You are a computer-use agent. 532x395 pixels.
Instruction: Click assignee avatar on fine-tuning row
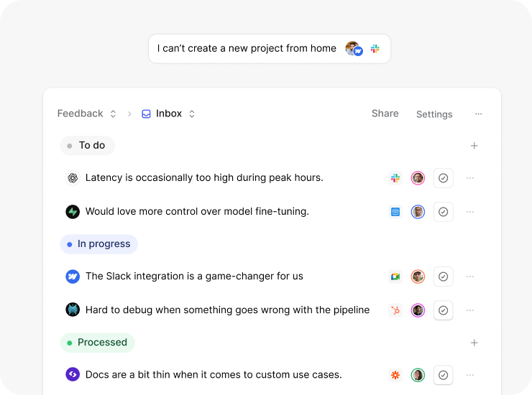tap(418, 212)
